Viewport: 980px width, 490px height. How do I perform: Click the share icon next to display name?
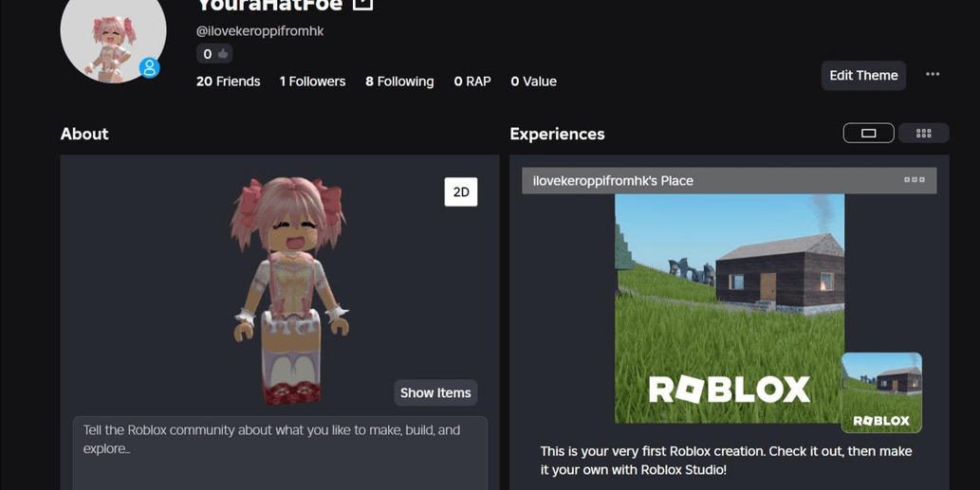363,5
